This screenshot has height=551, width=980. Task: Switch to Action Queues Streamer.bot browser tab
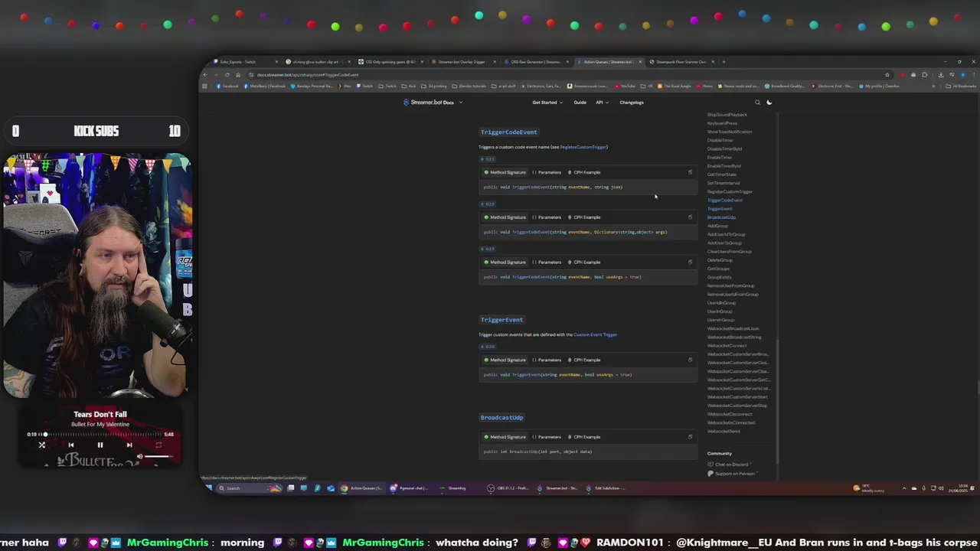[609, 62]
